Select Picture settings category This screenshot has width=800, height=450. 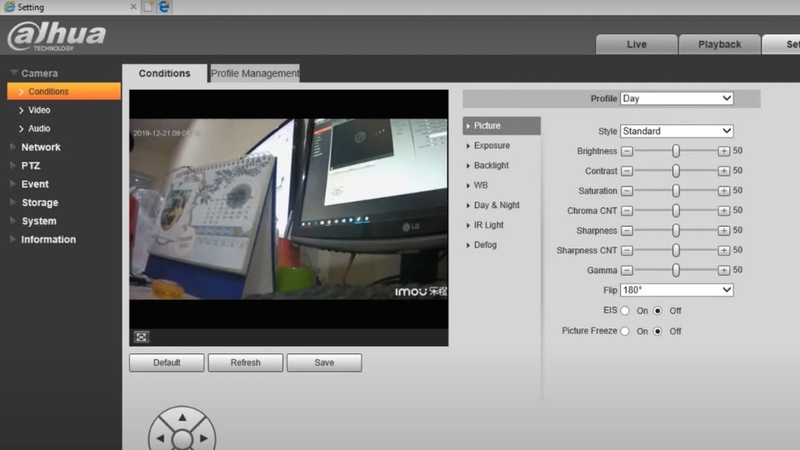pyautogui.click(x=502, y=126)
